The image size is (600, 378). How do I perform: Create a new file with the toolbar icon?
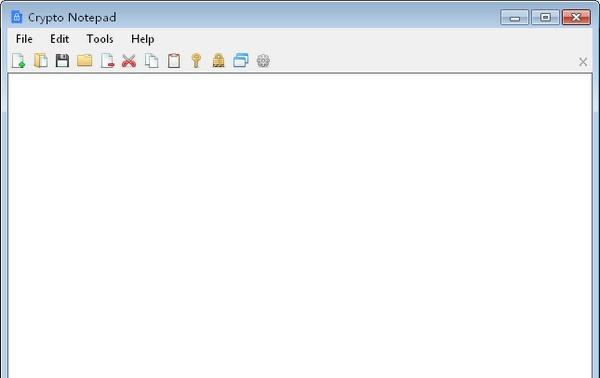(x=18, y=61)
